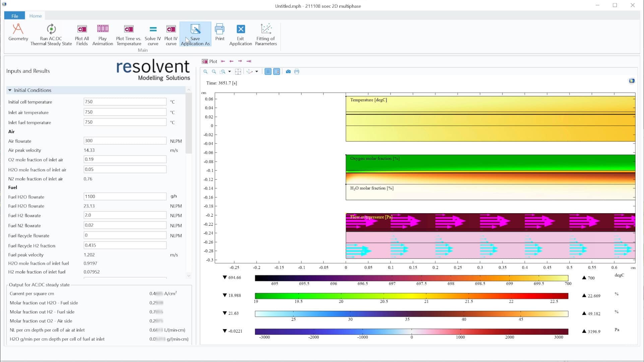This screenshot has height=362, width=644.
Task: Click the temperature color legend bar
Action: [x=411, y=278]
